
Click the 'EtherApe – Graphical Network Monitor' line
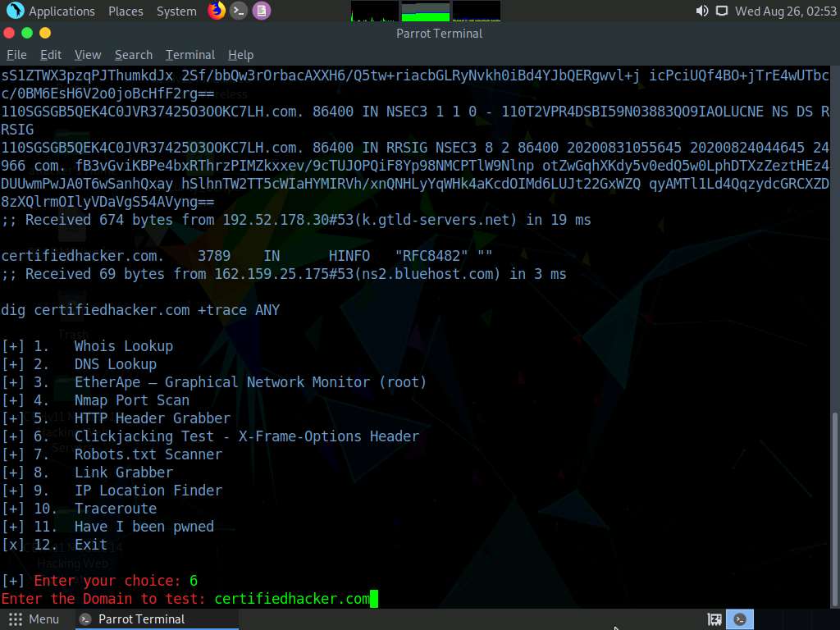click(214, 382)
